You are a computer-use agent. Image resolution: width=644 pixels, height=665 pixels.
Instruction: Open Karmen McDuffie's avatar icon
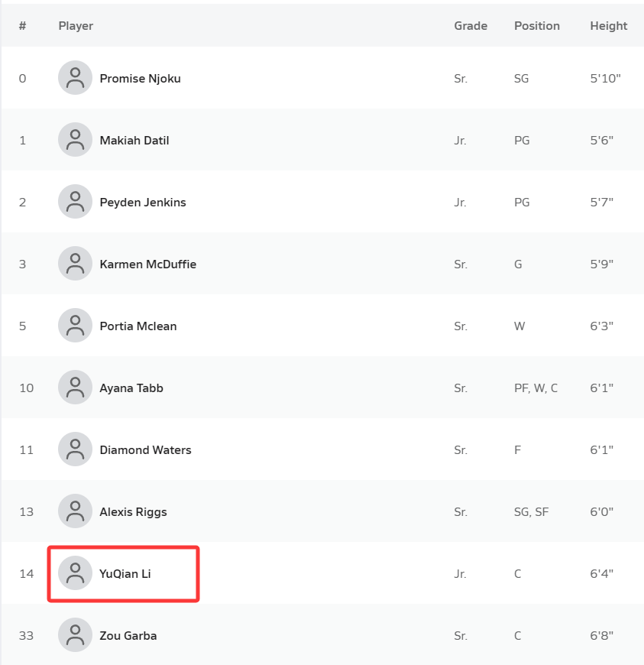(75, 264)
